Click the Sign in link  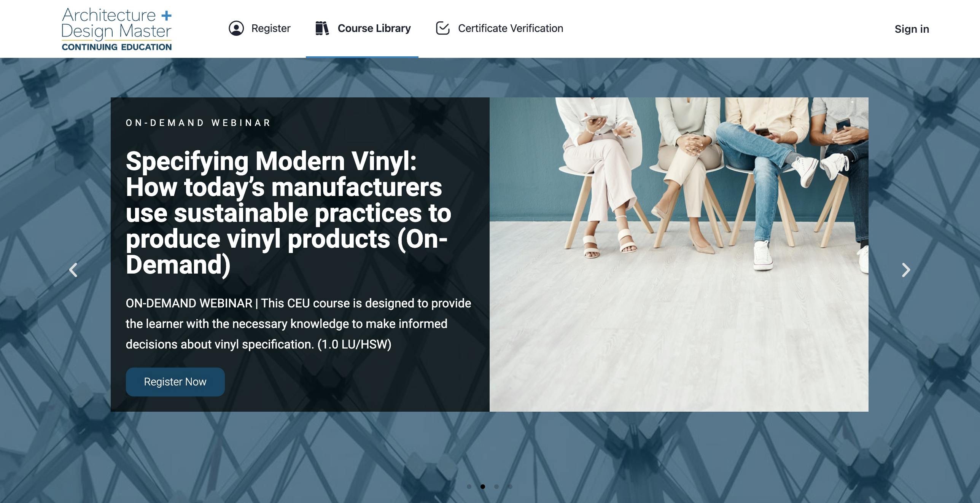pos(912,29)
